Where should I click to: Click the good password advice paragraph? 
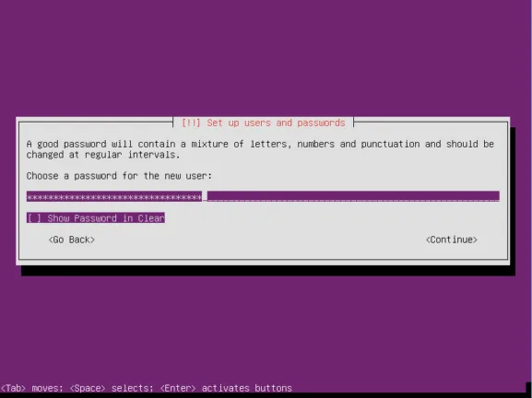(x=260, y=149)
